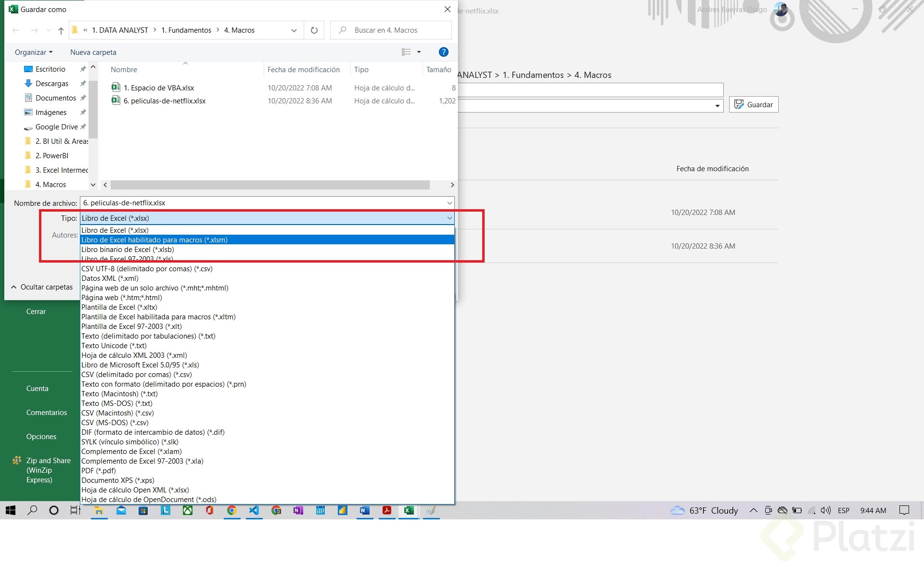924x567 pixels.
Task: Click the Windows Start button
Action: (x=10, y=510)
